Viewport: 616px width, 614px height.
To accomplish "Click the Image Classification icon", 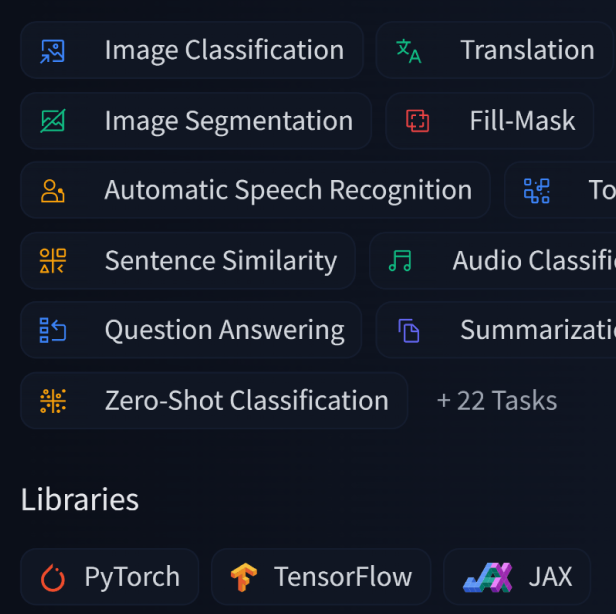I will coord(52,51).
